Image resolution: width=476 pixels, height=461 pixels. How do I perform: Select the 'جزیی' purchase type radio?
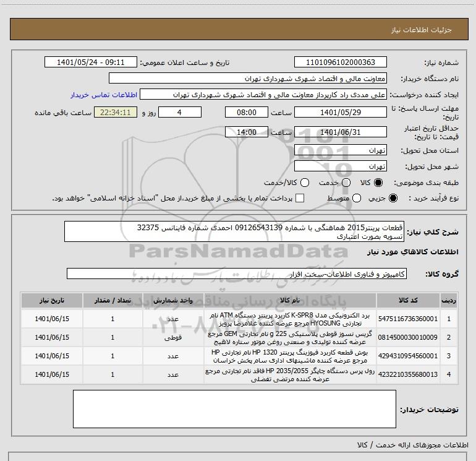point(393,198)
